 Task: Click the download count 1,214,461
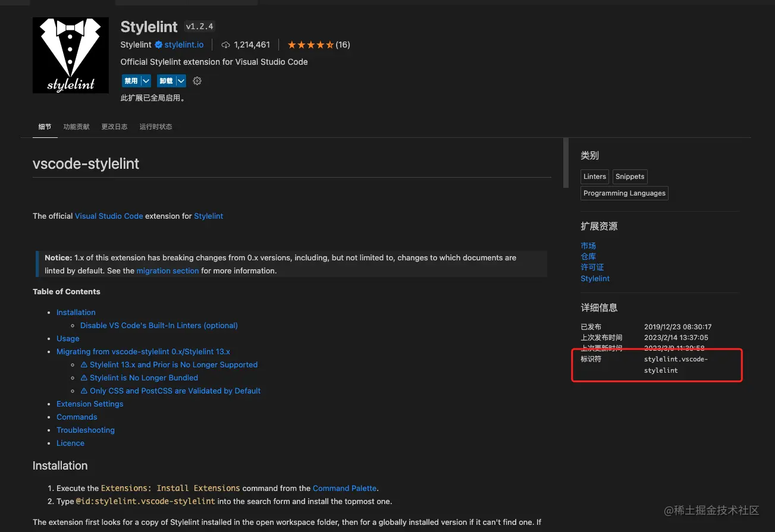tap(252, 45)
